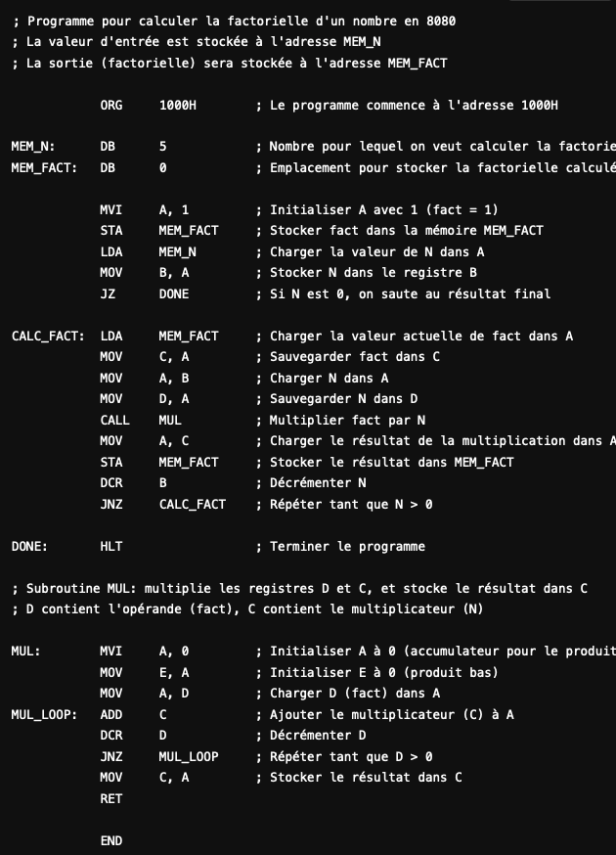The width and height of the screenshot is (616, 855).
Task: Click the DONE operand after JZ
Action: click(x=173, y=293)
